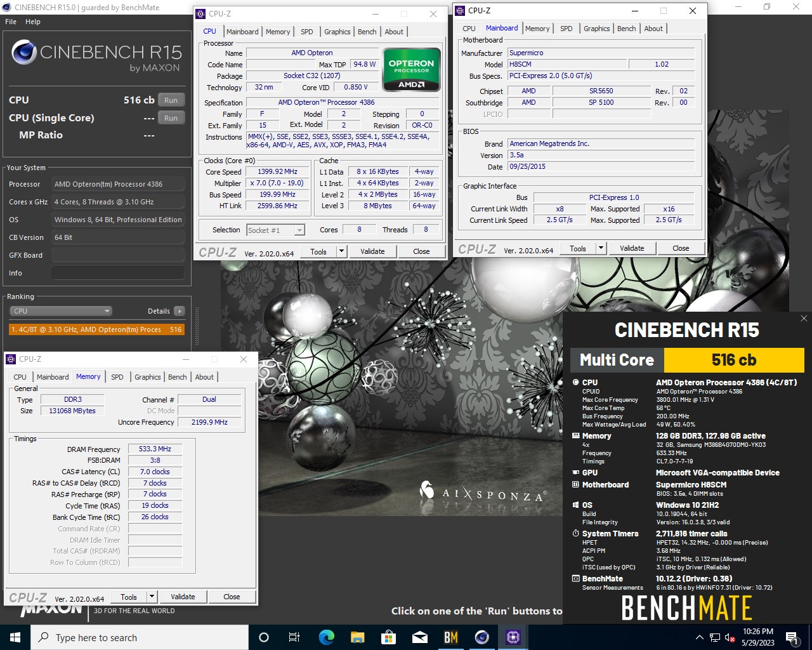
Task: Open the Mail app taskbar icon
Action: click(419, 637)
